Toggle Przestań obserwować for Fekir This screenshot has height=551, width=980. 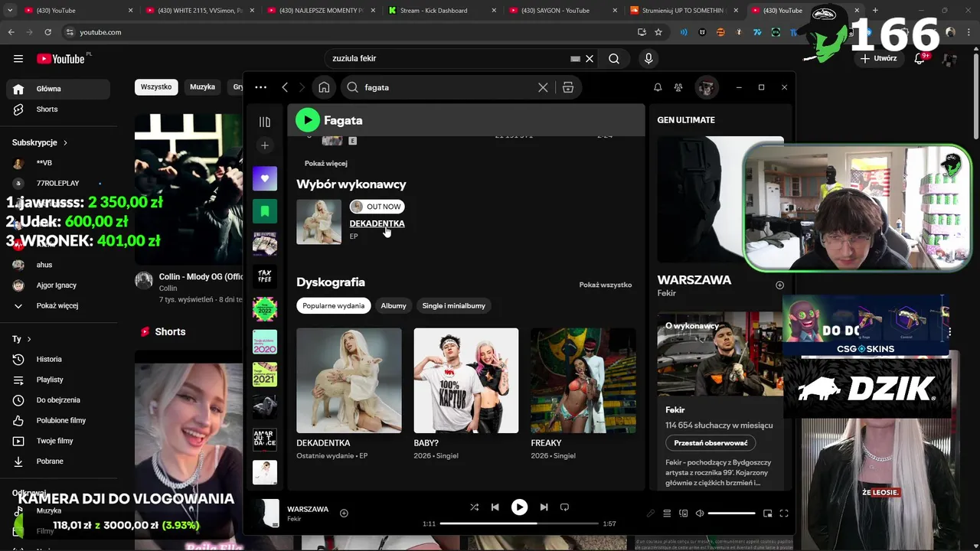click(710, 443)
